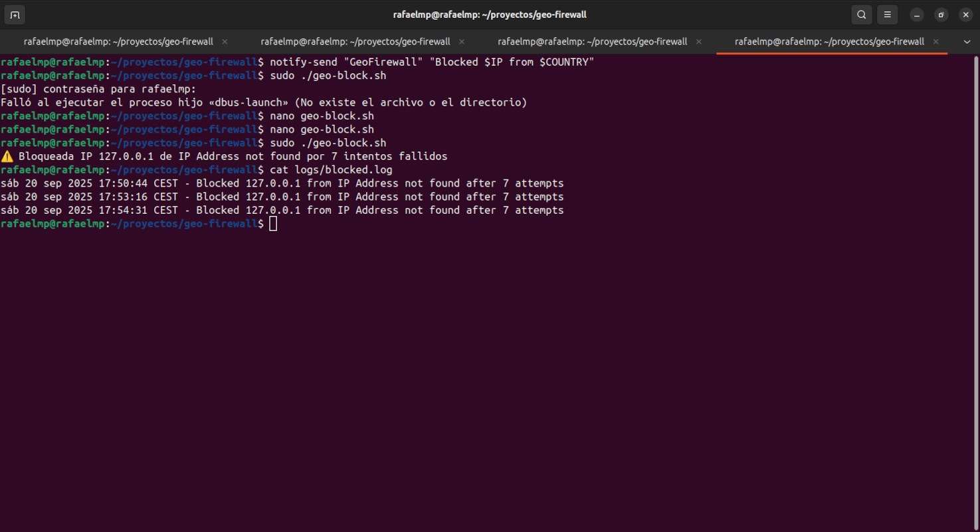Screen dimensions: 980x532
Task: Click the window title "rafaelmp@rafaelmp: ~/proyectos/geo-firewall"
Action: click(x=490, y=15)
